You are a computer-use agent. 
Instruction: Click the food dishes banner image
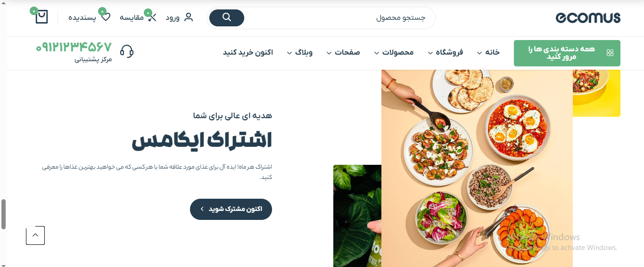point(477,169)
